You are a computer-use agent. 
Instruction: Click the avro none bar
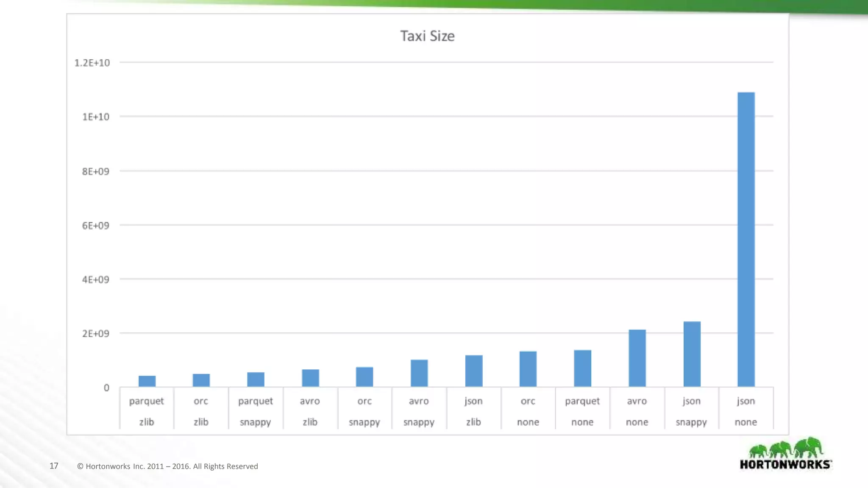click(x=637, y=358)
